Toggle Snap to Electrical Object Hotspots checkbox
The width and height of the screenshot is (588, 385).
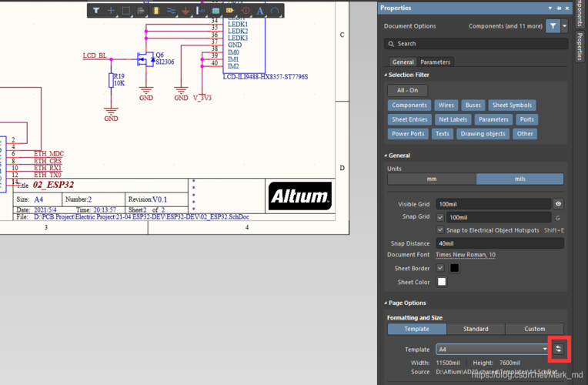[440, 229]
